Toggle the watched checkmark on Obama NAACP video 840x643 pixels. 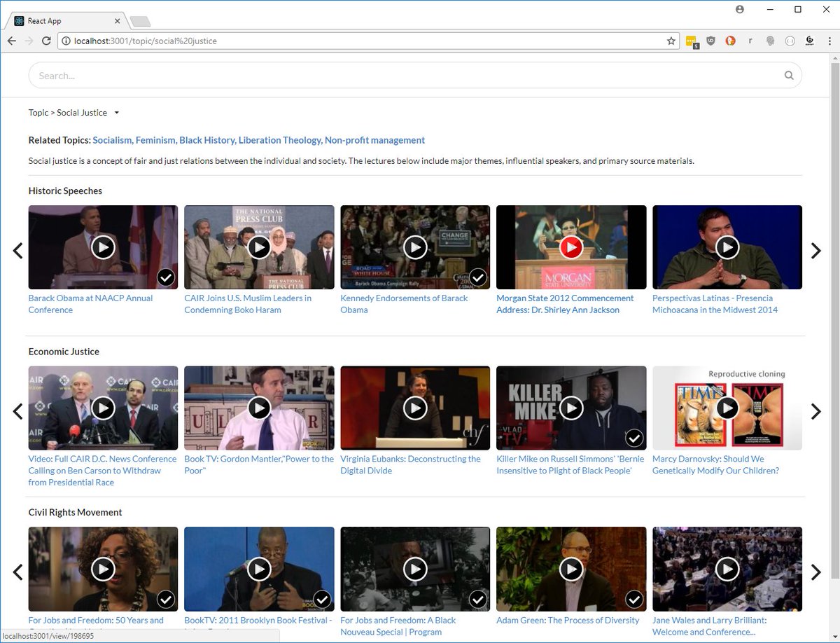(166, 277)
